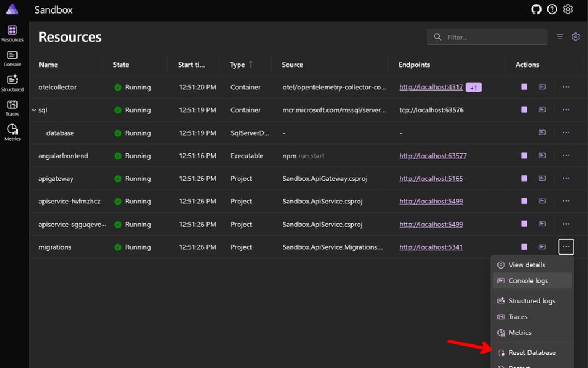Click the Sandbox.ApiGateway.csproj source cell
Image resolution: width=588 pixels, height=368 pixels.
[x=325, y=178]
